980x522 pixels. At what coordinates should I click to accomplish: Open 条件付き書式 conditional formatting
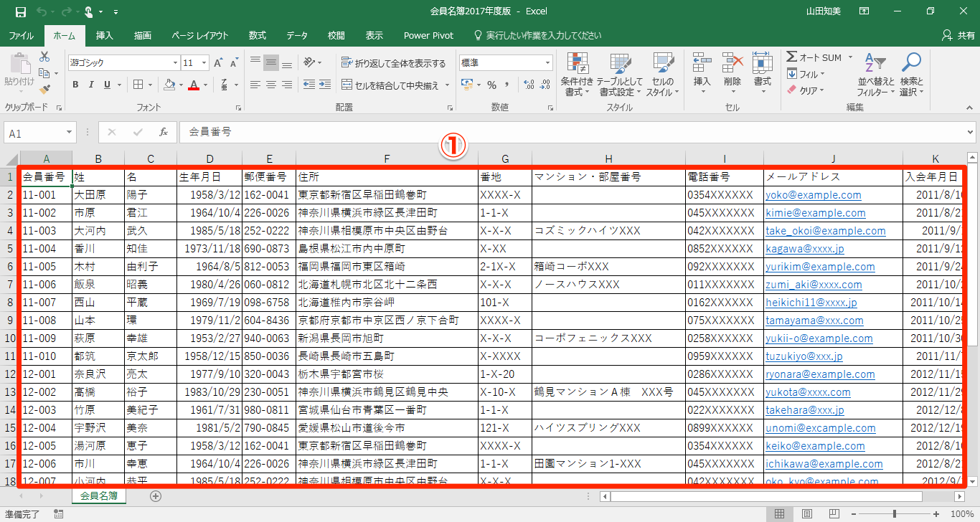pyautogui.click(x=577, y=75)
